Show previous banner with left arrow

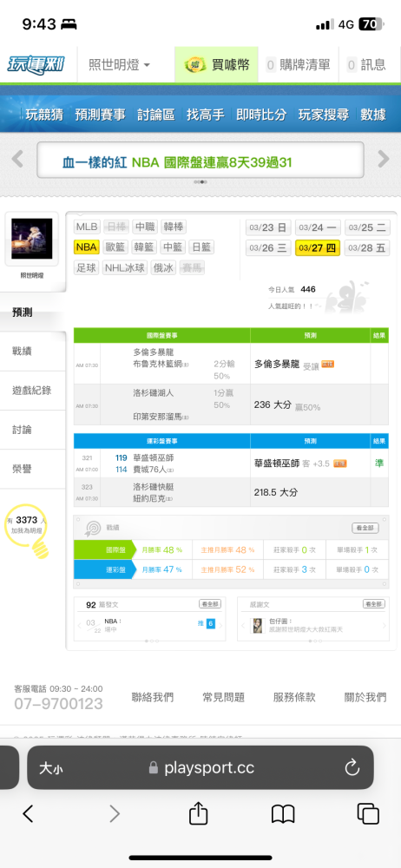click(17, 159)
